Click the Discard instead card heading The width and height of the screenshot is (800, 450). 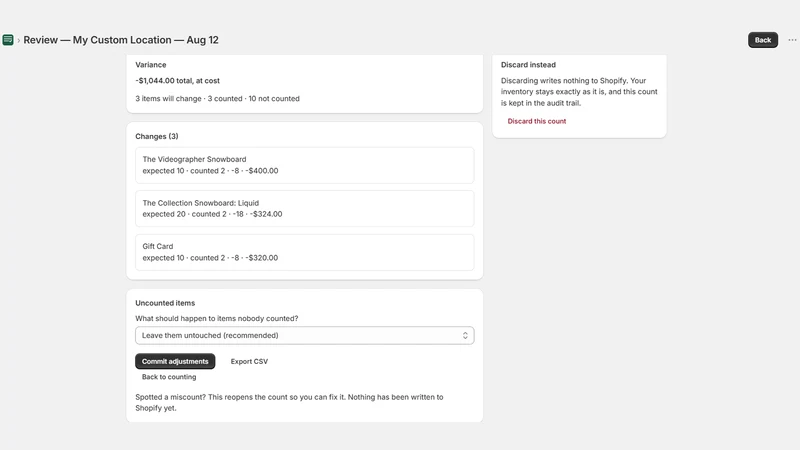[x=528, y=65]
